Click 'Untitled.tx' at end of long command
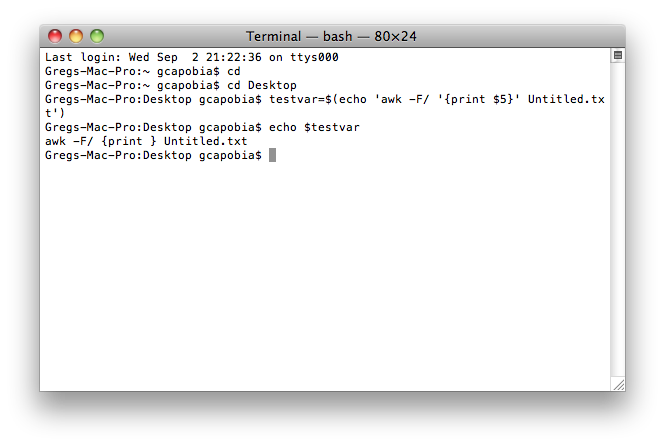 point(566,99)
